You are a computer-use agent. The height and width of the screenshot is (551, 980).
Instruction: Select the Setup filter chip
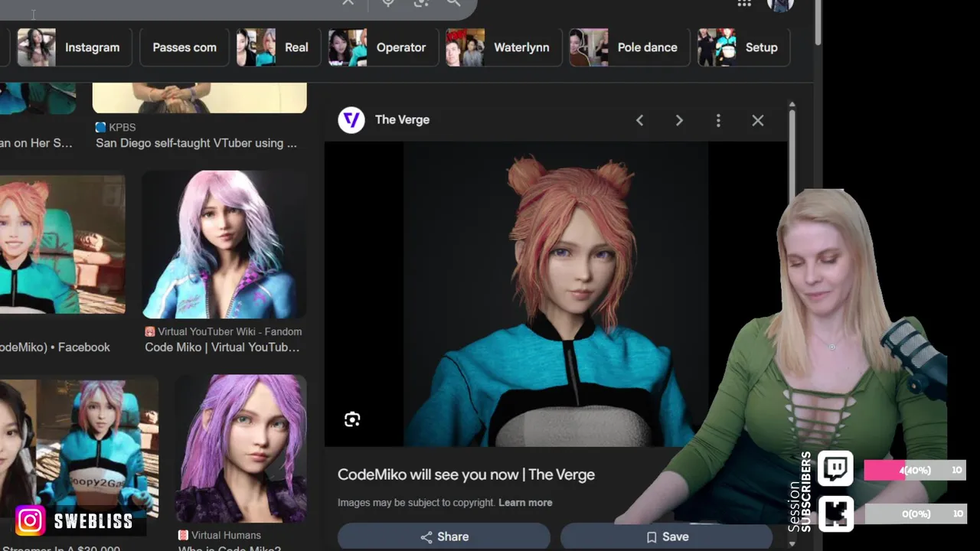point(743,47)
